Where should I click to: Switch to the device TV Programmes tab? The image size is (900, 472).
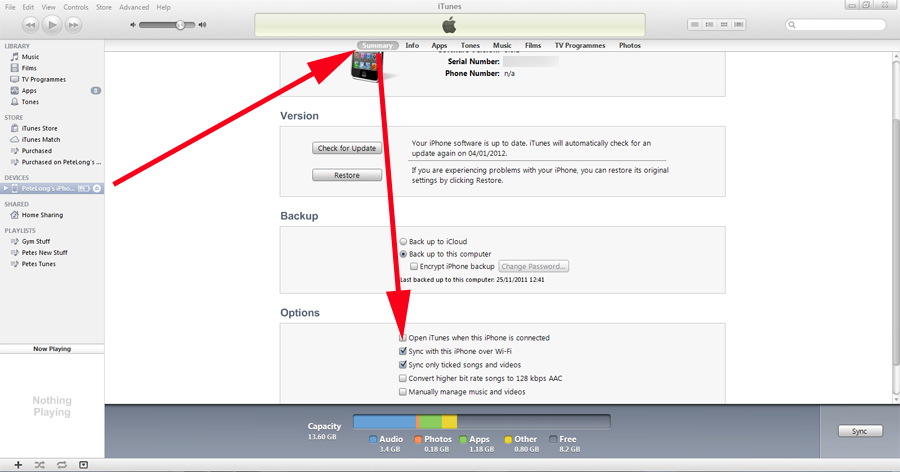580,45
